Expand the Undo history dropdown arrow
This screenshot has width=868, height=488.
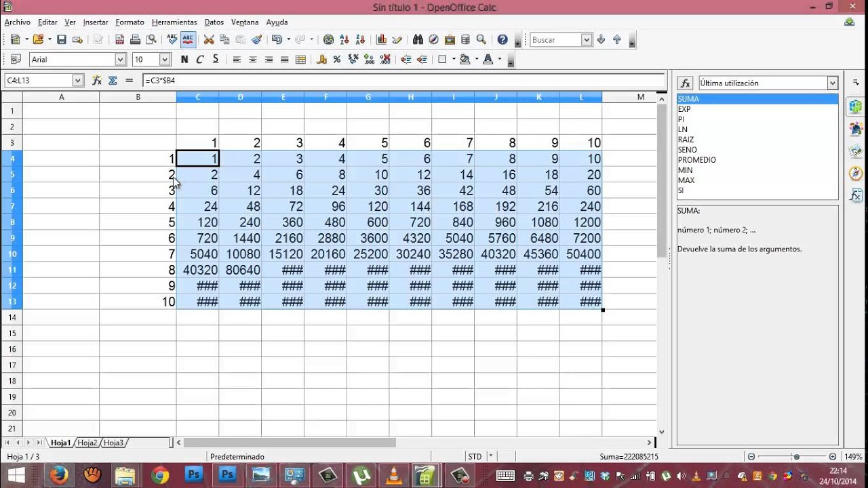point(288,40)
